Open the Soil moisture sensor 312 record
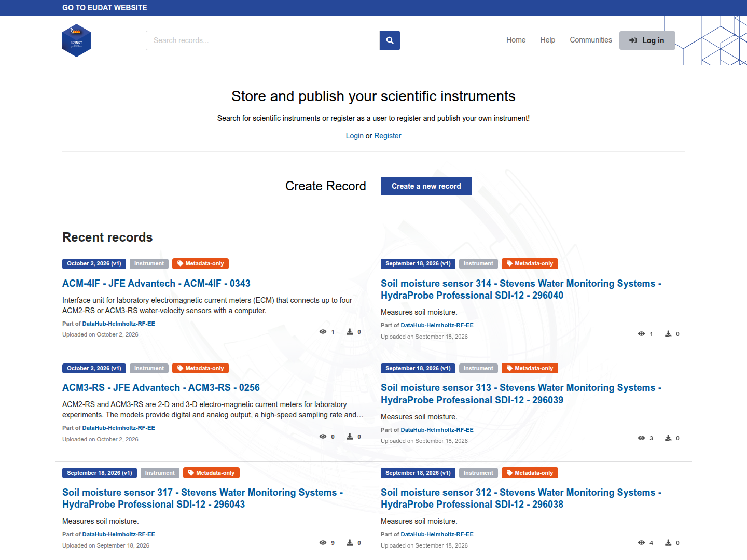The width and height of the screenshot is (747, 560). 521,498
